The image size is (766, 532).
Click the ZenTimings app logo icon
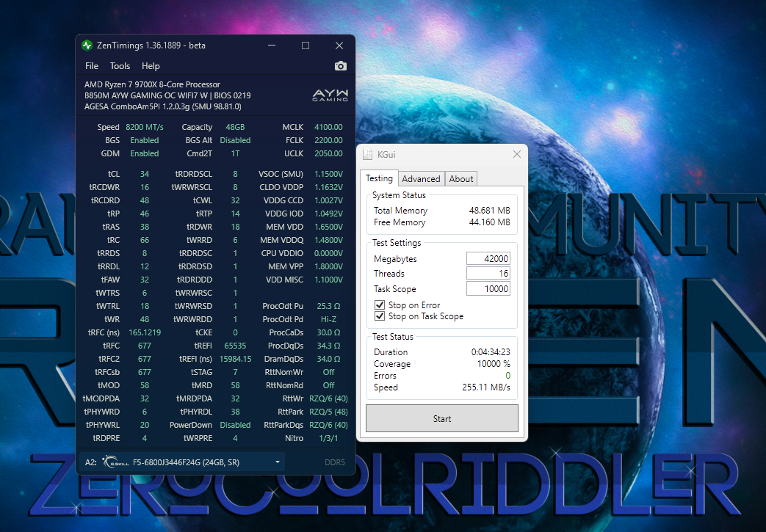[x=87, y=45]
